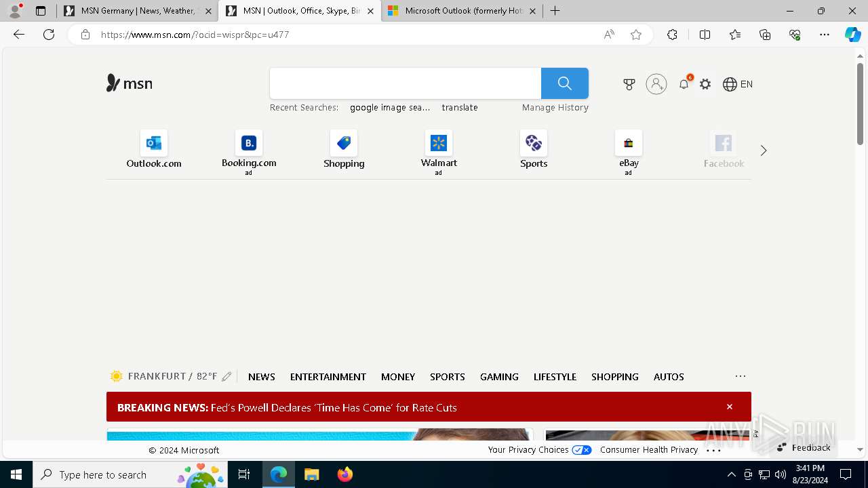Open Collections icon

[765, 35]
